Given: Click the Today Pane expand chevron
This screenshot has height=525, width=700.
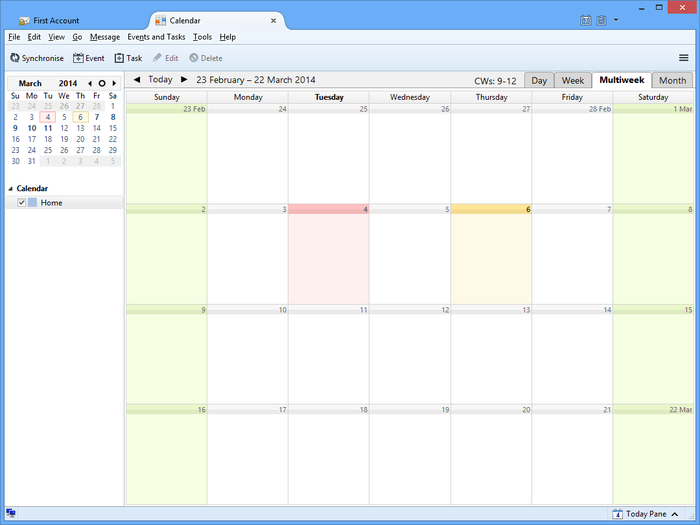Looking at the screenshot, I should point(675,514).
